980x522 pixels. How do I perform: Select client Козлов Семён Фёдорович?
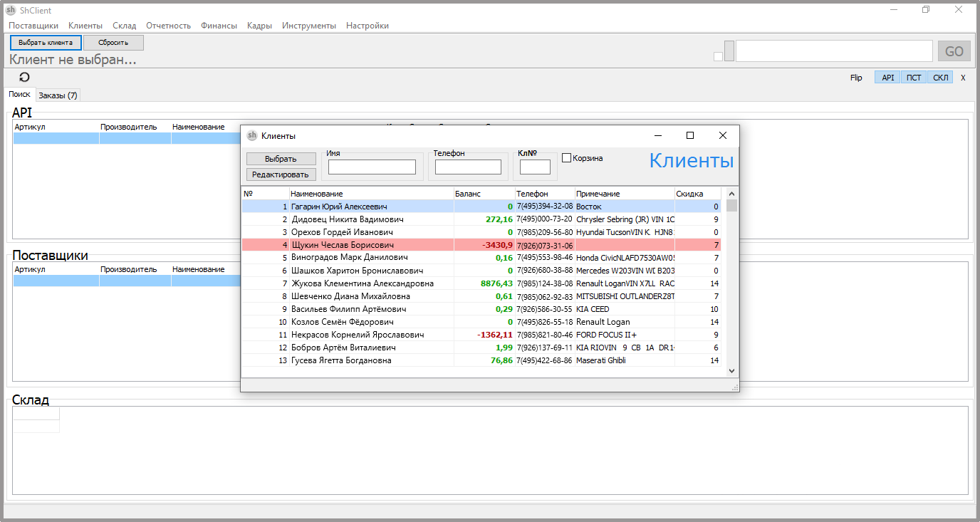(481, 322)
